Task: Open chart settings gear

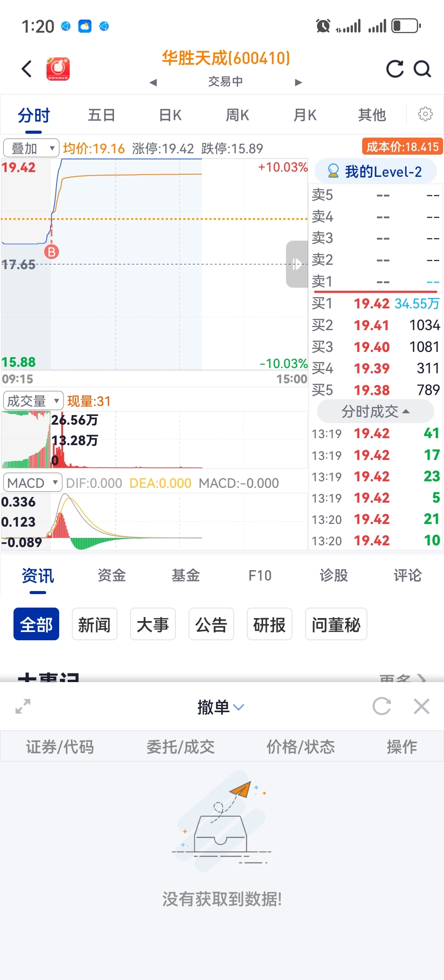Action: [x=425, y=114]
